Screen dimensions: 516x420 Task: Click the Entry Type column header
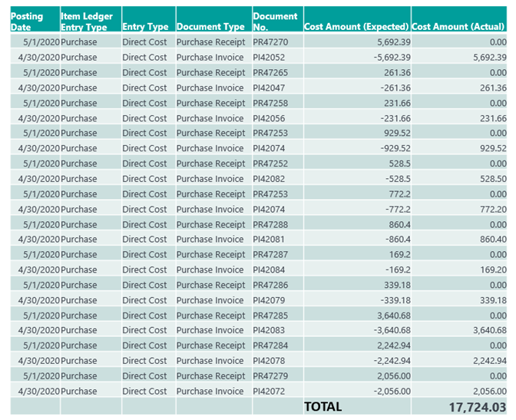[x=149, y=19]
